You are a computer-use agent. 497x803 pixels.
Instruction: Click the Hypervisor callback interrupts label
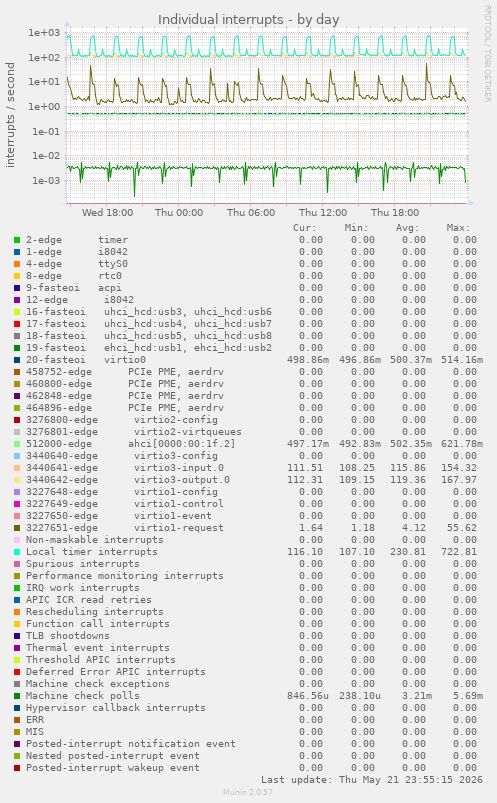116,708
